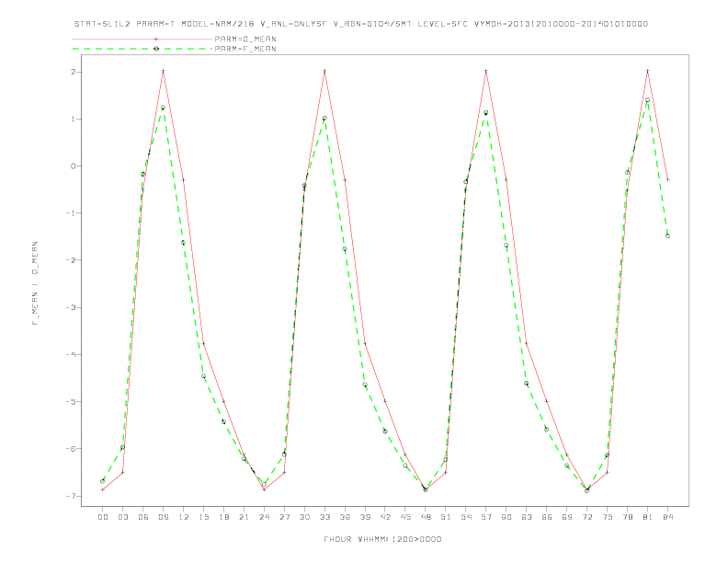Click the x-axis tick label 15
728x563 pixels.
[x=203, y=517]
